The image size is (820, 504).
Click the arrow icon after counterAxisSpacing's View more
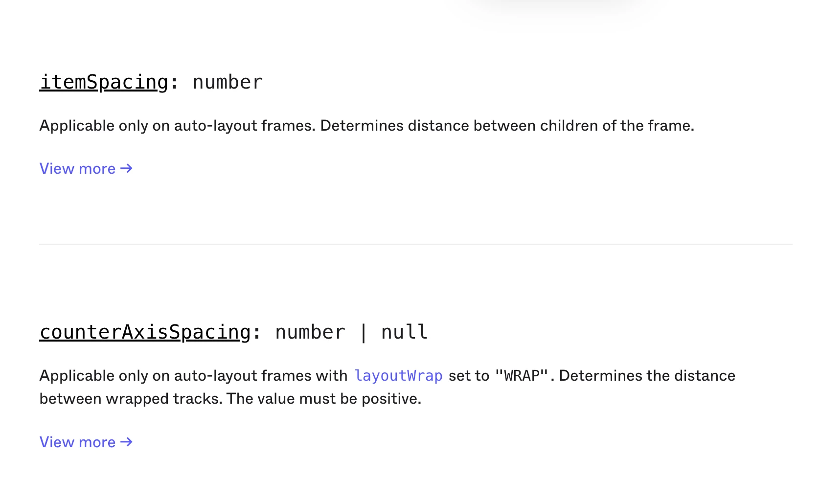tap(126, 442)
